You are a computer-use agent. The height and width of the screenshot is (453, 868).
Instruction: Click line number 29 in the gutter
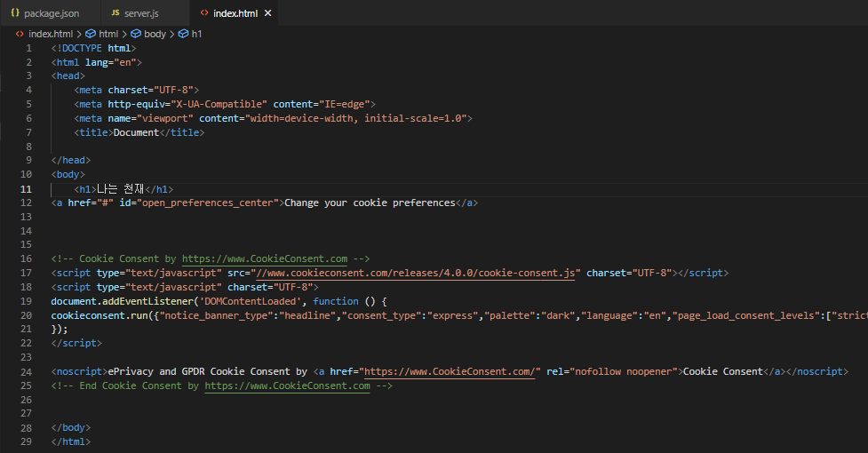(x=26, y=441)
